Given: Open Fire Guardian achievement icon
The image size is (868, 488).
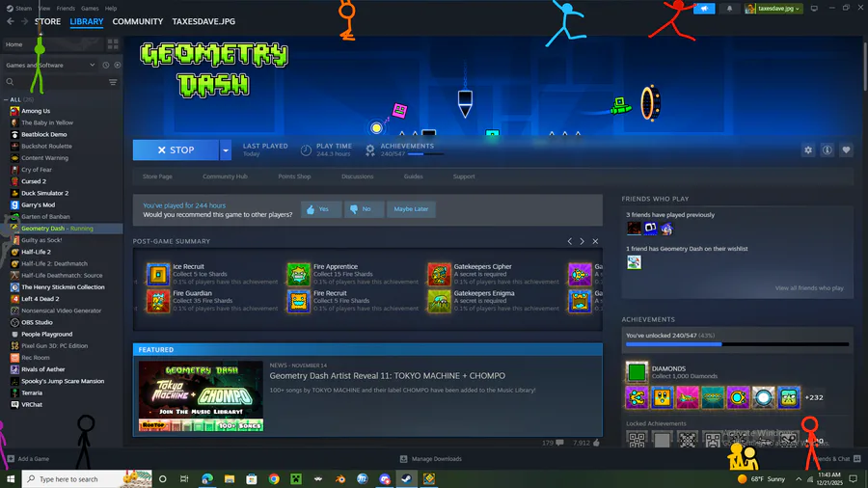Looking at the screenshot, I should (x=158, y=301).
